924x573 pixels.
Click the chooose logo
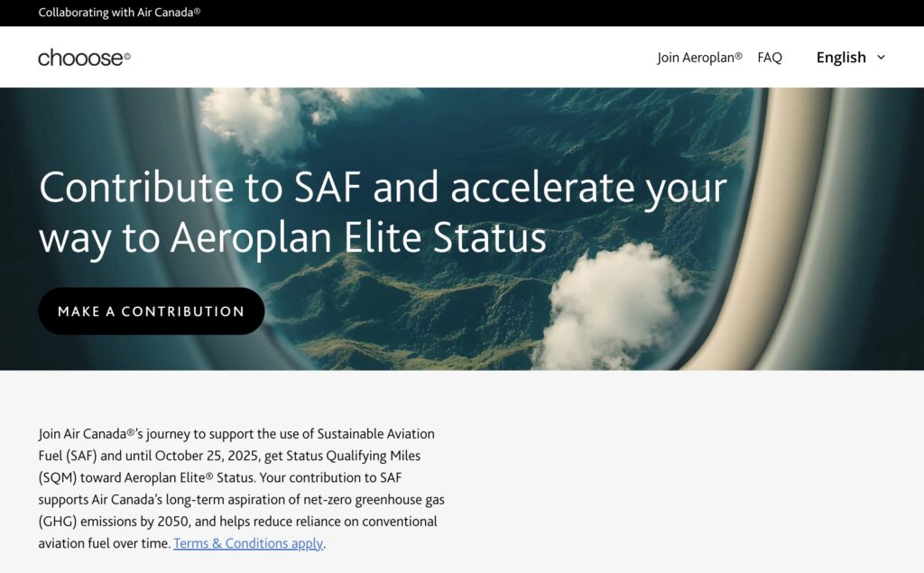[81, 58]
